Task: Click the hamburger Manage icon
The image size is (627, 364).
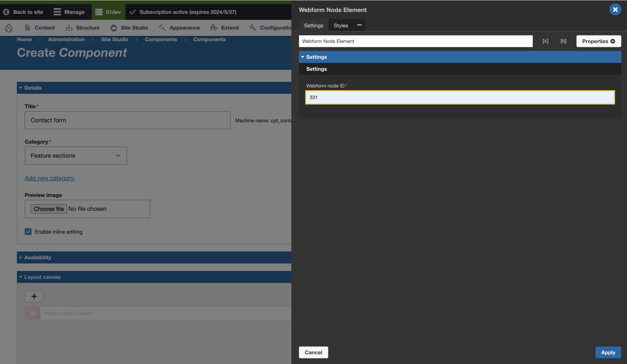Action: (x=57, y=12)
